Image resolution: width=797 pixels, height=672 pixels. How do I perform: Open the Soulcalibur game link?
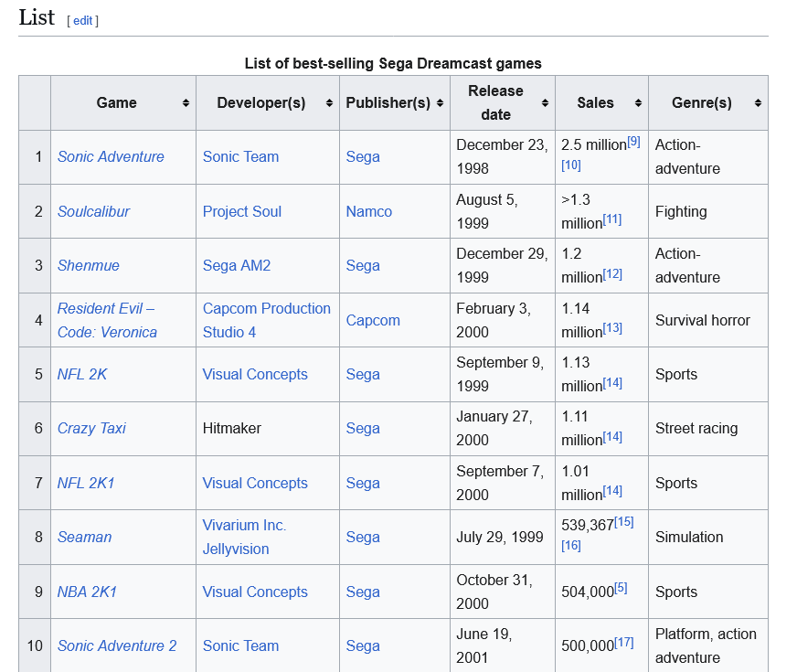[93, 211]
